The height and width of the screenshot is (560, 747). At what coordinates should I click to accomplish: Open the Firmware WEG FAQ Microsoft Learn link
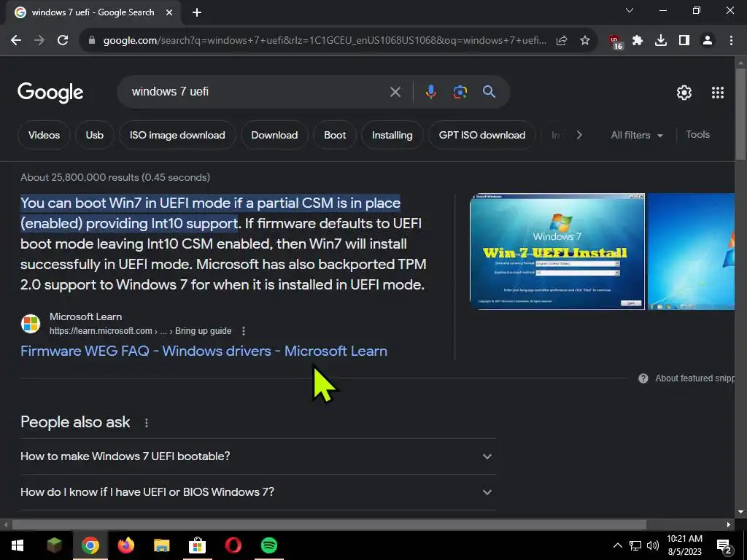coord(204,351)
